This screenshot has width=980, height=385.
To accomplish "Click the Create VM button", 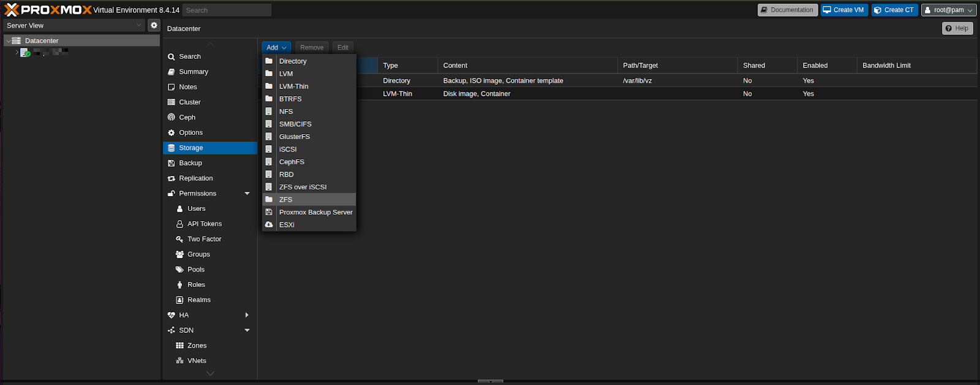I will click(x=843, y=10).
